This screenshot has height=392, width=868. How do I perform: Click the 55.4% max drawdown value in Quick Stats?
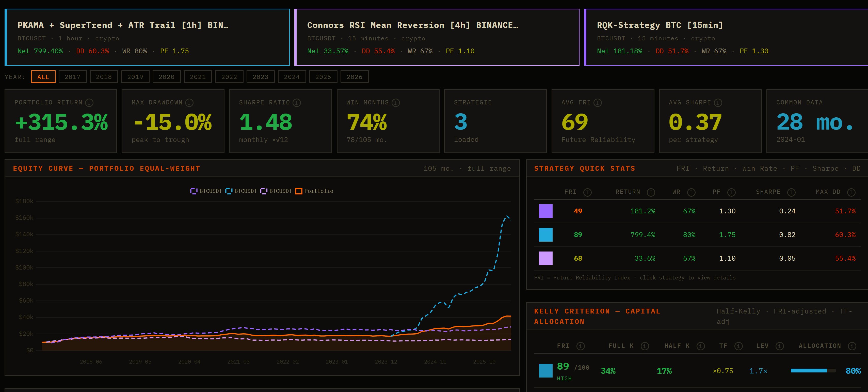point(845,259)
